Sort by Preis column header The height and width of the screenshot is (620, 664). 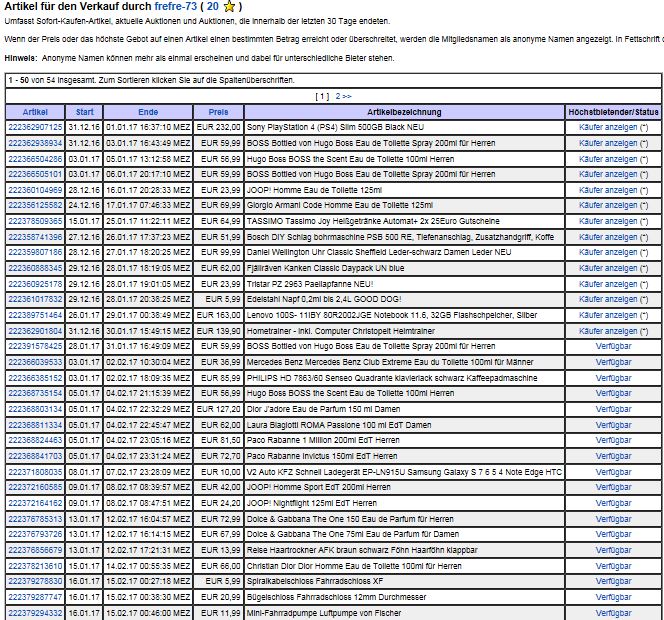218,112
